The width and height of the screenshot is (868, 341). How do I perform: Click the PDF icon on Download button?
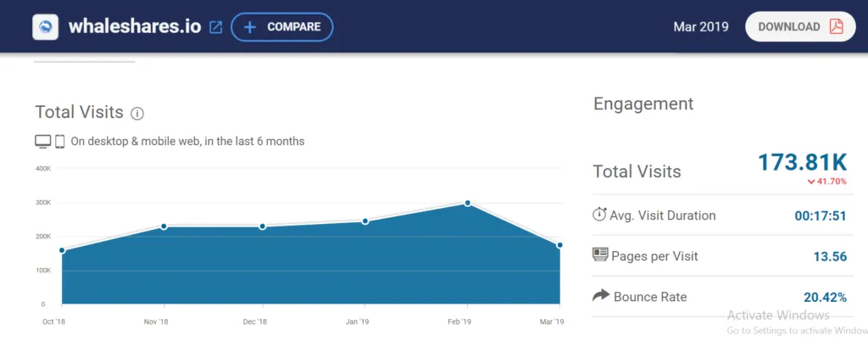(x=836, y=26)
